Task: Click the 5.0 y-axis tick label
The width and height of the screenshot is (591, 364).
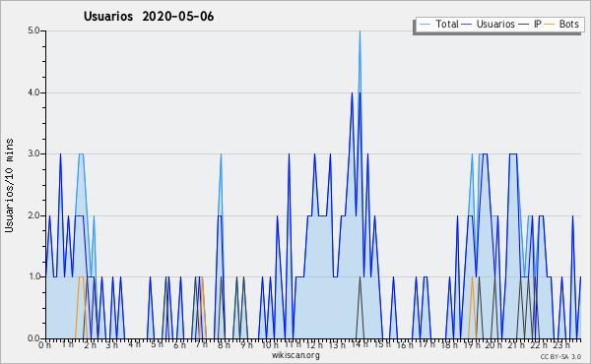Action: click(33, 30)
